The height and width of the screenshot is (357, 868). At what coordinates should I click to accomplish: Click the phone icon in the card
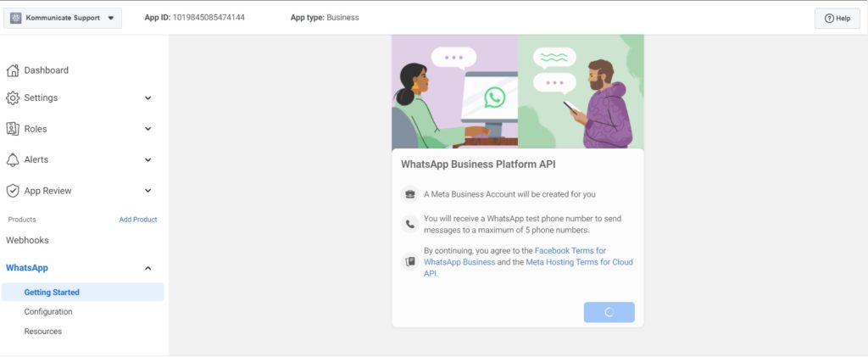tap(410, 225)
